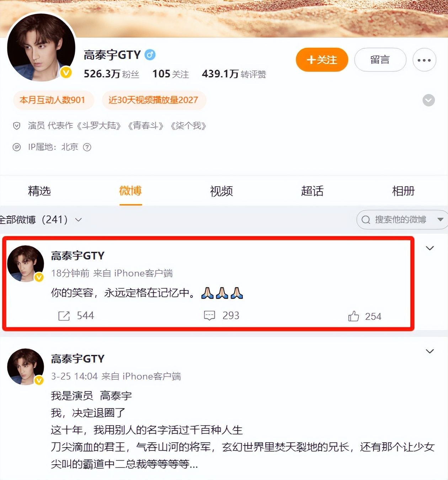Open retirement post's chevron menu
This screenshot has width=448, height=480.
point(430,351)
